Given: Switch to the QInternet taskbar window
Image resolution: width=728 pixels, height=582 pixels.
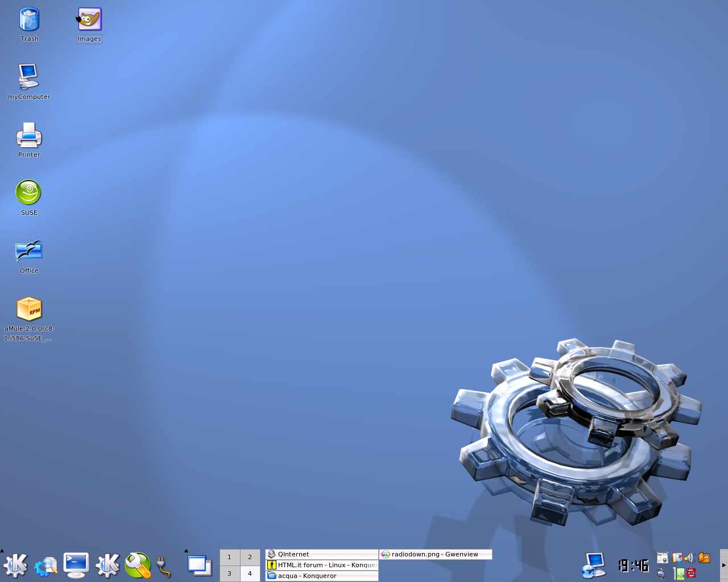Looking at the screenshot, I should tap(321, 554).
